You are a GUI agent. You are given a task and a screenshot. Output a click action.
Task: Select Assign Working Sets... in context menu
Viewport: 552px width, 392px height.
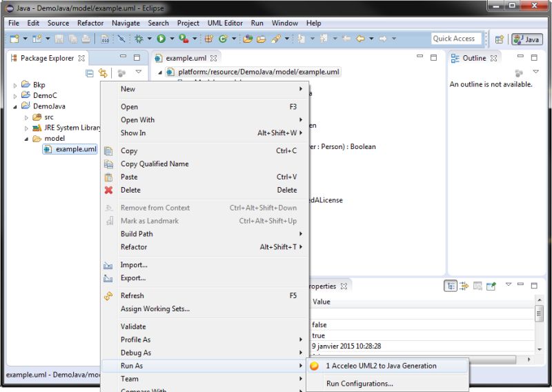tap(204, 308)
